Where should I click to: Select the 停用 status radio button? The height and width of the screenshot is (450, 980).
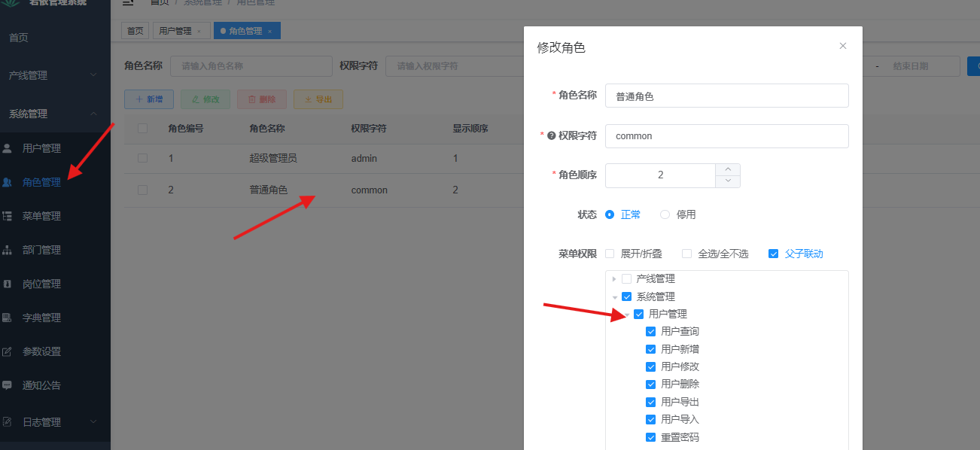point(665,214)
